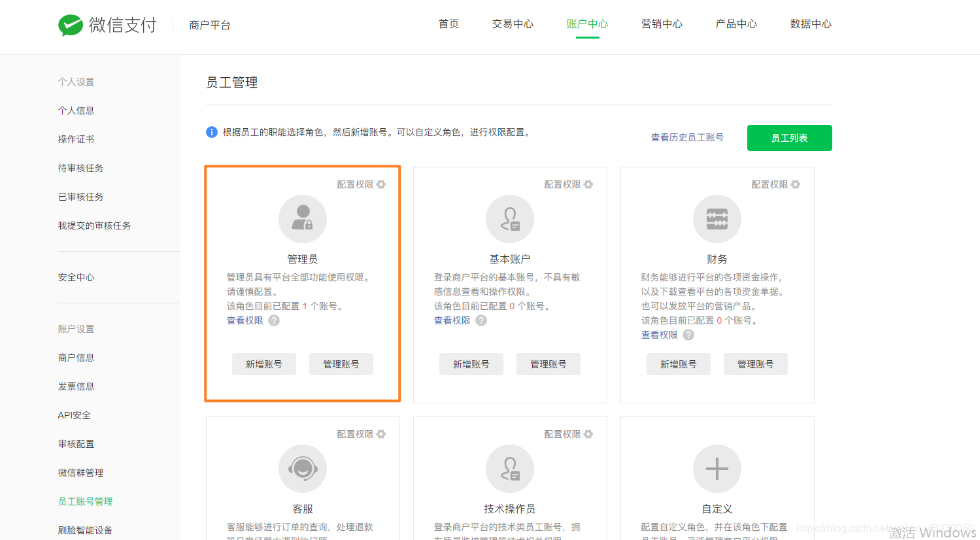
Task: Click the 管理员 role avatar icon
Action: click(303, 219)
